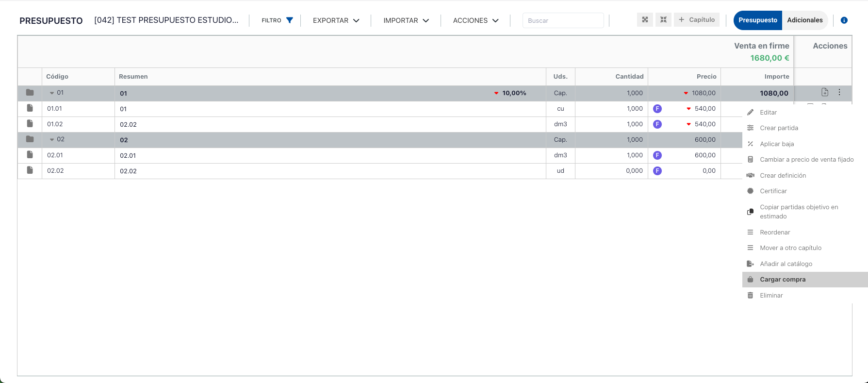Image resolution: width=868 pixels, height=383 pixels.
Task: Click the blue filter funnel icon
Action: click(x=290, y=20)
